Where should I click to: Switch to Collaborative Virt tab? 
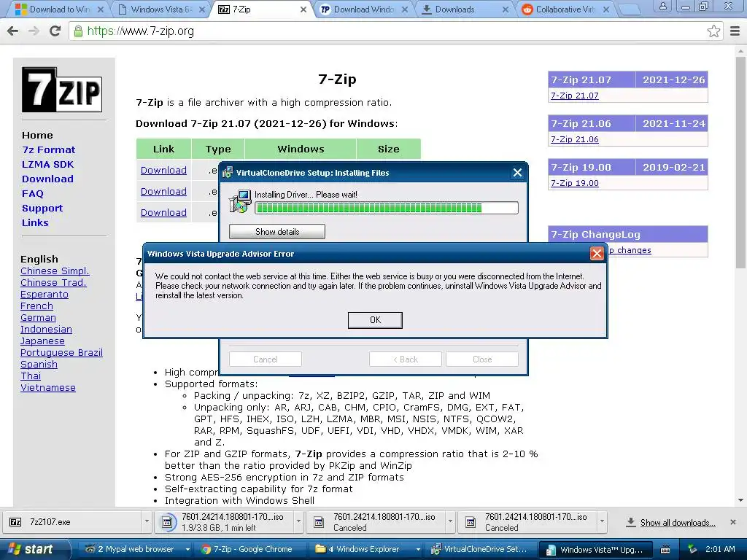tap(566, 9)
